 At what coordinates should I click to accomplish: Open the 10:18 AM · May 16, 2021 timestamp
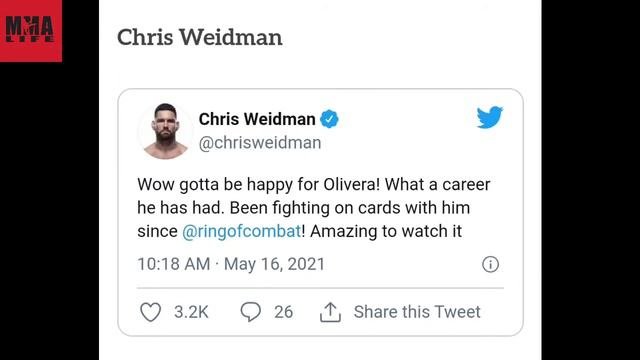tap(231, 264)
